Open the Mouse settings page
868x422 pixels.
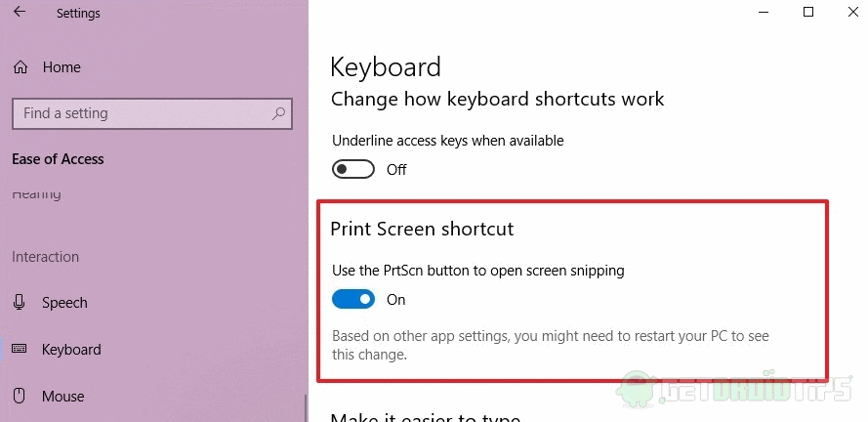[63, 397]
